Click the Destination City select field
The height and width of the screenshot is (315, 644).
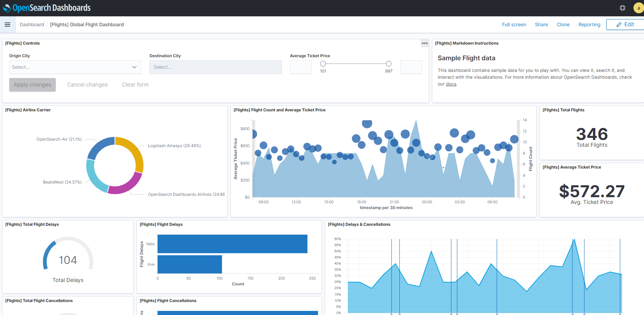click(215, 67)
